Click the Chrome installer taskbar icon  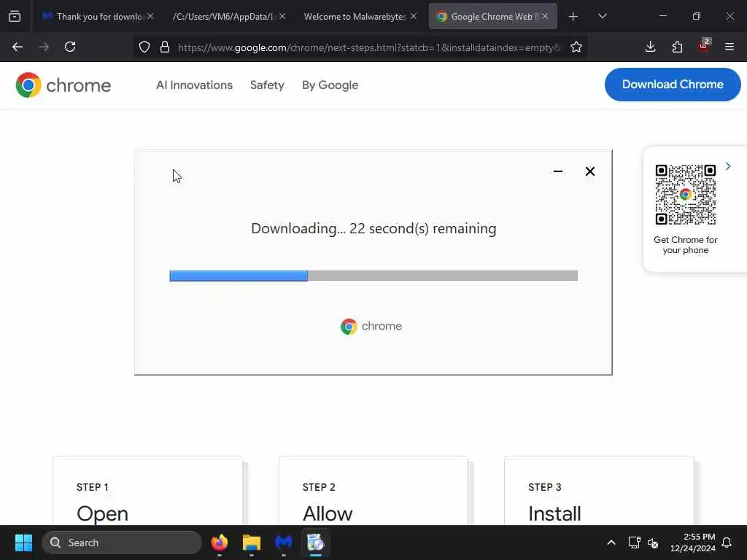pos(315,542)
